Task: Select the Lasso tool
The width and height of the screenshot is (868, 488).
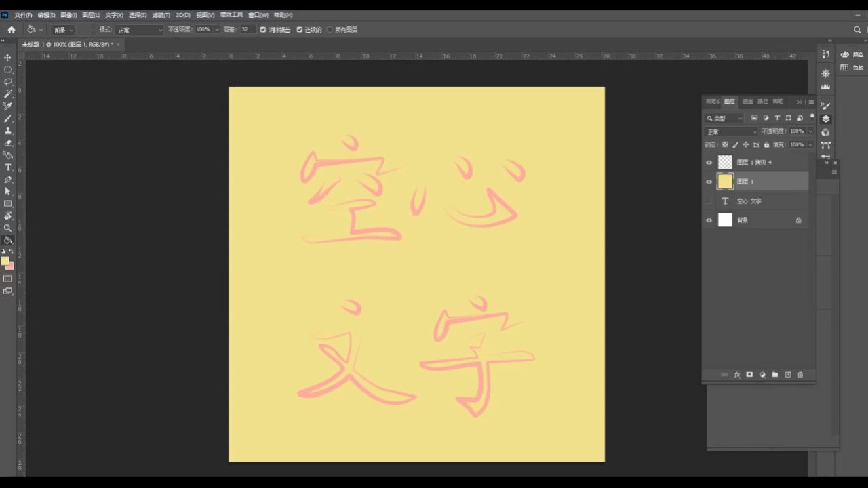Action: click(8, 82)
